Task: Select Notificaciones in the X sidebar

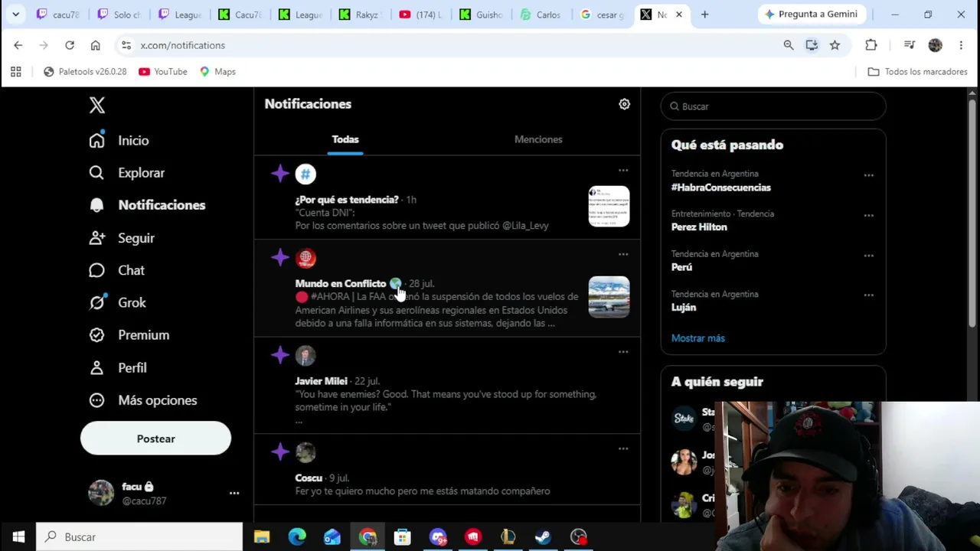Action: tap(147, 205)
